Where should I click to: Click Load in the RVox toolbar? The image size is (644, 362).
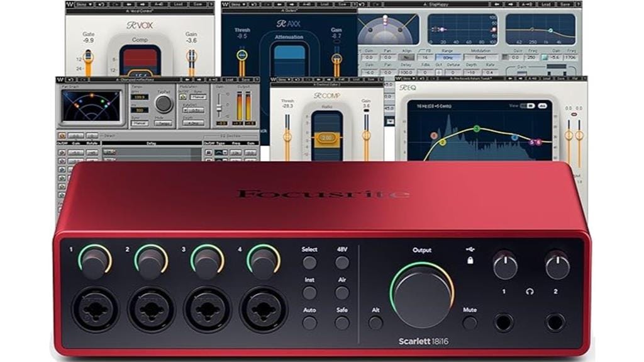tap(178, 4)
